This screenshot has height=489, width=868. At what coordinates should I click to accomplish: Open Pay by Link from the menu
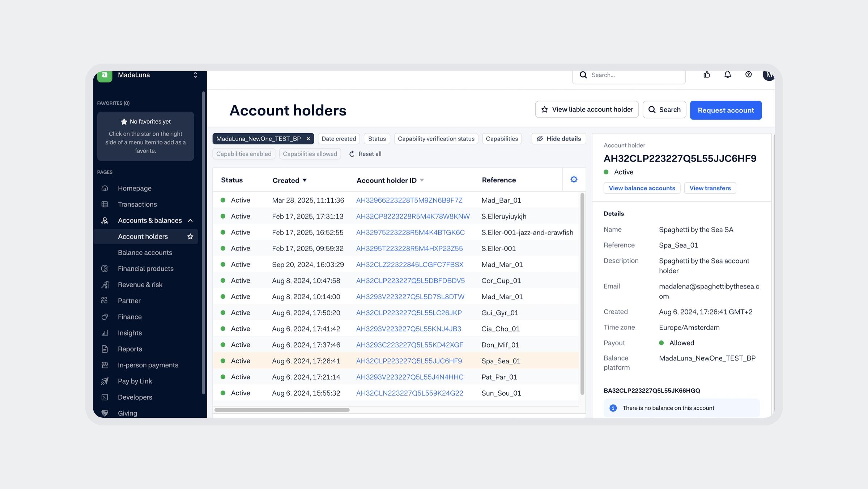pos(134,381)
